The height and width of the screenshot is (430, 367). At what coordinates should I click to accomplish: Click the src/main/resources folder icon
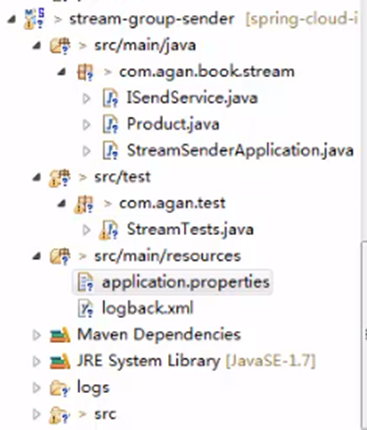(x=60, y=256)
